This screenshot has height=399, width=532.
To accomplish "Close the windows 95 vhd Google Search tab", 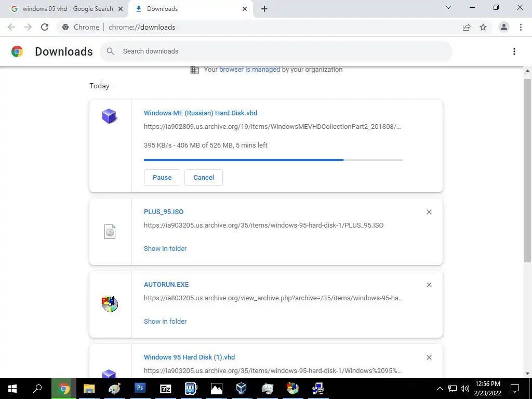I will coord(121,9).
